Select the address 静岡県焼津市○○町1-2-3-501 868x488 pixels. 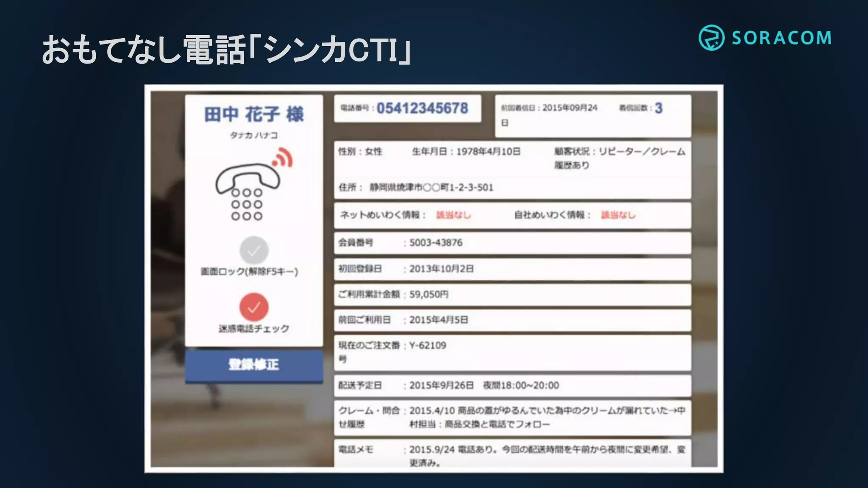click(431, 187)
